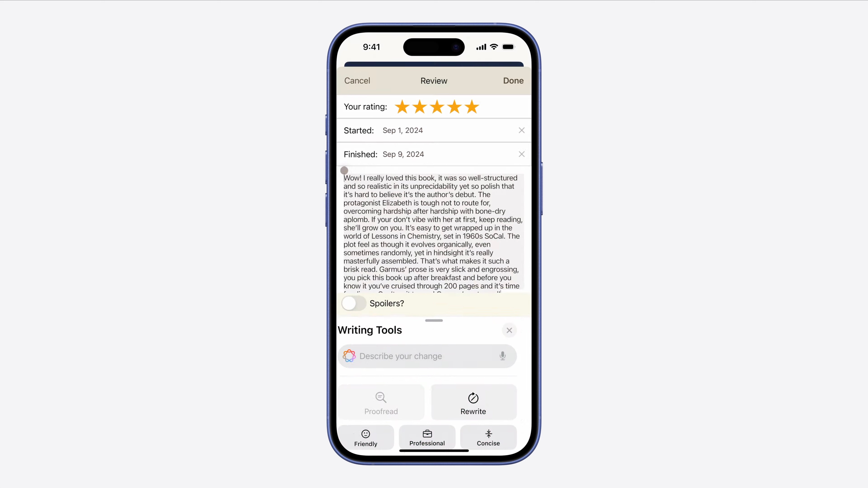Image resolution: width=868 pixels, height=488 pixels.
Task: Select the Review navigation title
Action: click(x=434, y=80)
